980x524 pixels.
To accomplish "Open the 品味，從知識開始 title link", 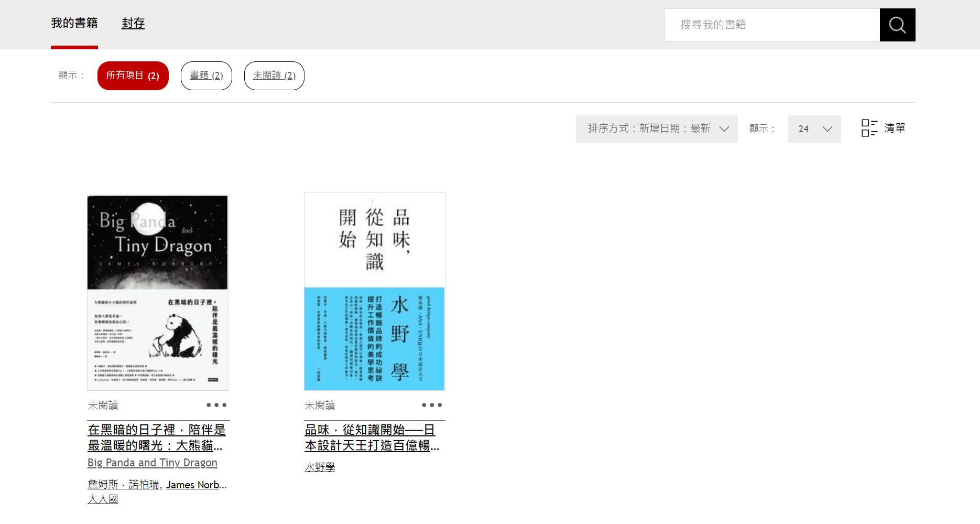I will pos(372,437).
